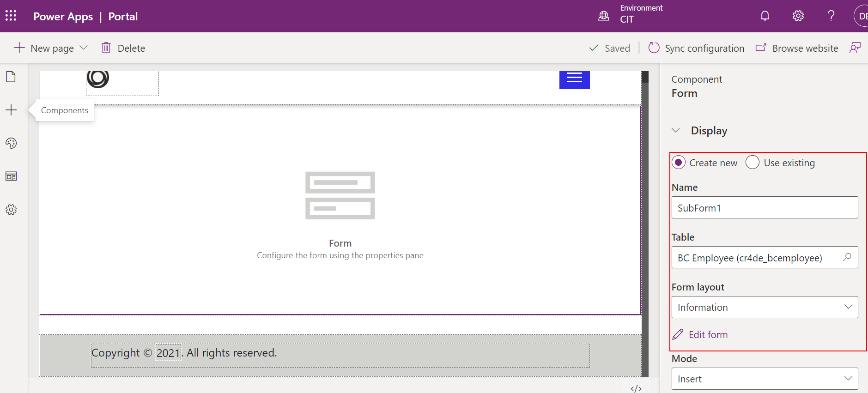Click 'Configure the form using the properties pane' text

click(340, 255)
